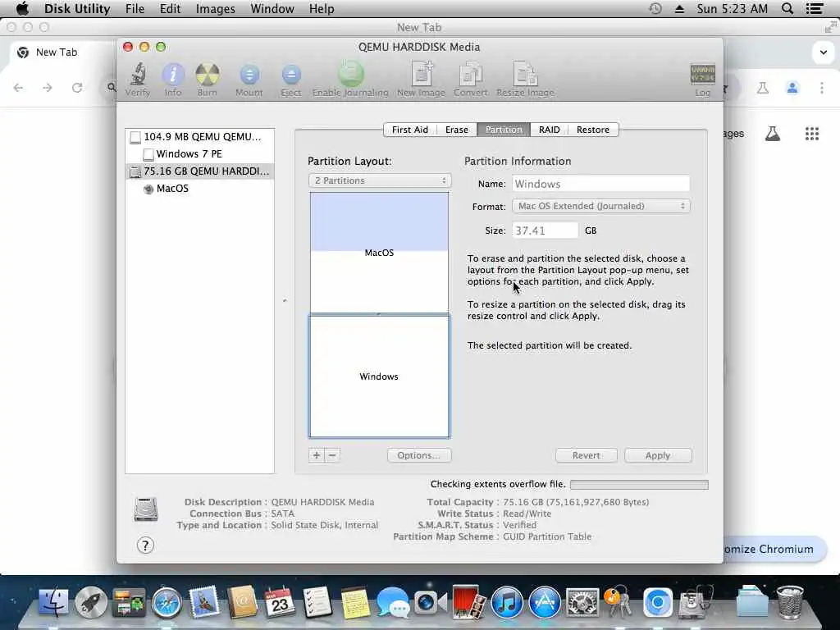This screenshot has height=630, width=840.
Task: Open Info for the selected disk
Action: point(172,80)
